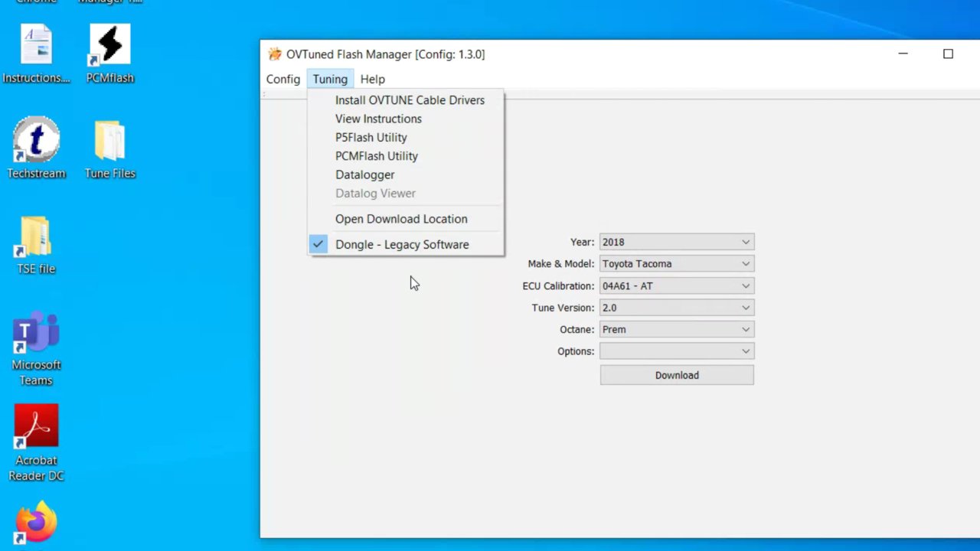Open Datalogger from Tuning menu
Viewport: 980px width, 551px height.
point(406,174)
